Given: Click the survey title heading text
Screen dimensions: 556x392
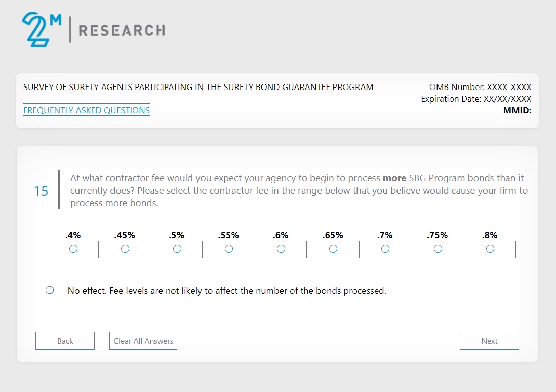Looking at the screenshot, I should click(x=198, y=87).
